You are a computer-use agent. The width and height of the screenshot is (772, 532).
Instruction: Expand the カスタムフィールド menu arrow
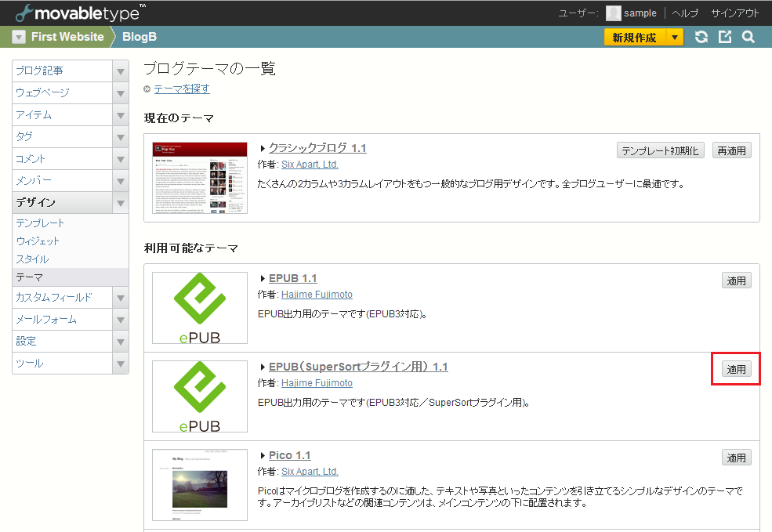(121, 298)
